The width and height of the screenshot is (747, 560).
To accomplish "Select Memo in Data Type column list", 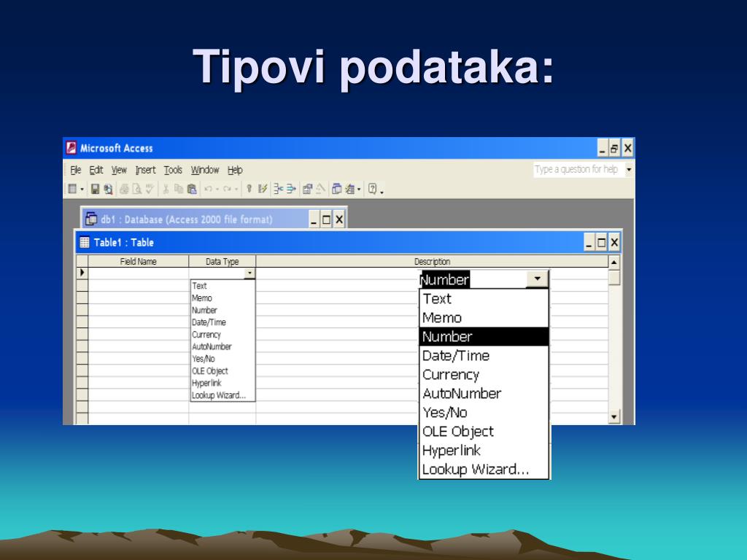I will tap(222, 298).
